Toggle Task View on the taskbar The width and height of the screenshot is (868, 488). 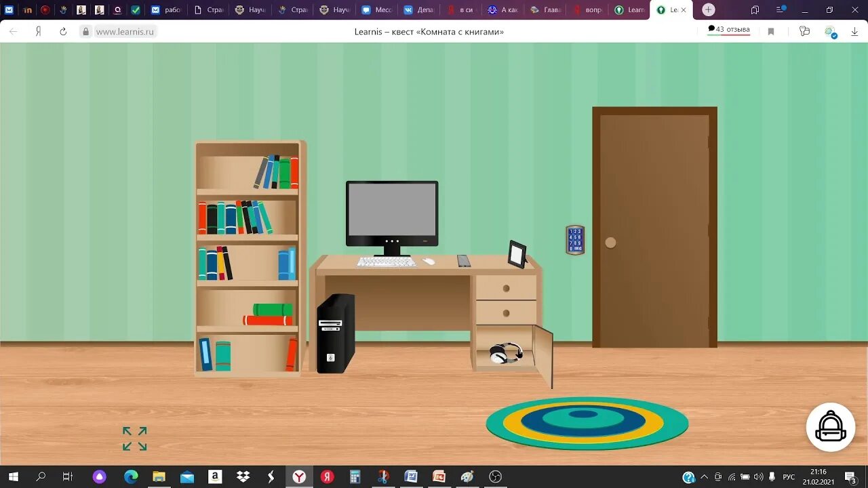click(68, 477)
